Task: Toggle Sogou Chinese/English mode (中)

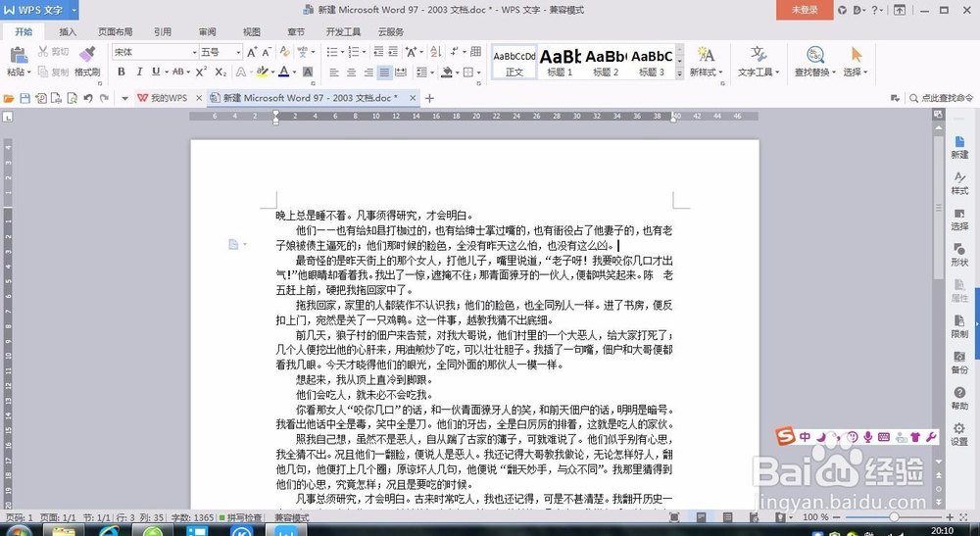Action: [805, 437]
